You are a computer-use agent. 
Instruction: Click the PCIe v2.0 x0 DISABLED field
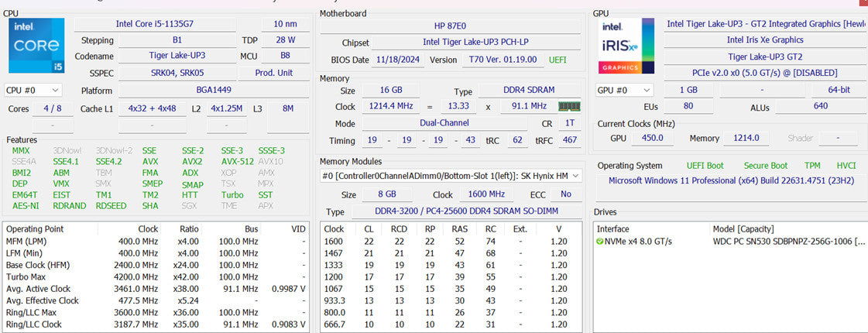pos(765,73)
